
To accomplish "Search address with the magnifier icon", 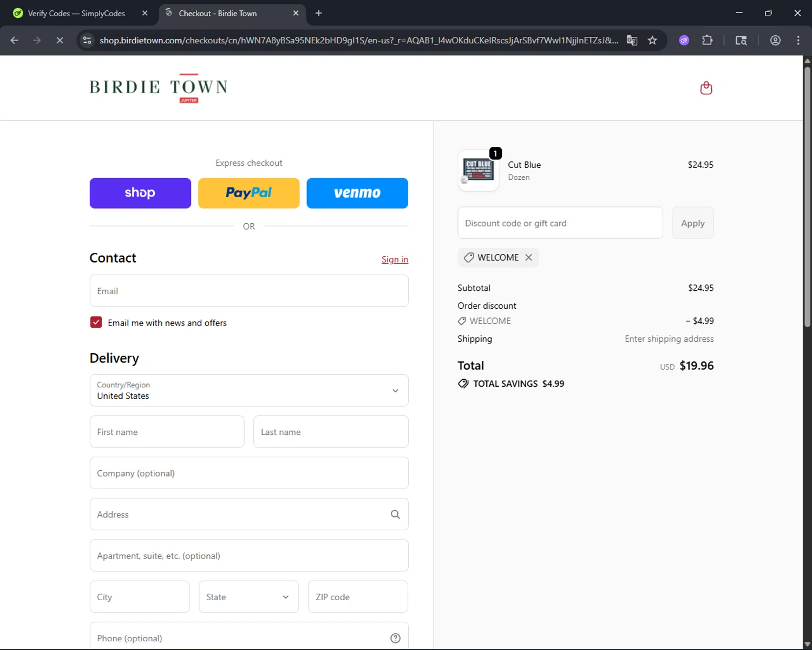I will pos(395,514).
